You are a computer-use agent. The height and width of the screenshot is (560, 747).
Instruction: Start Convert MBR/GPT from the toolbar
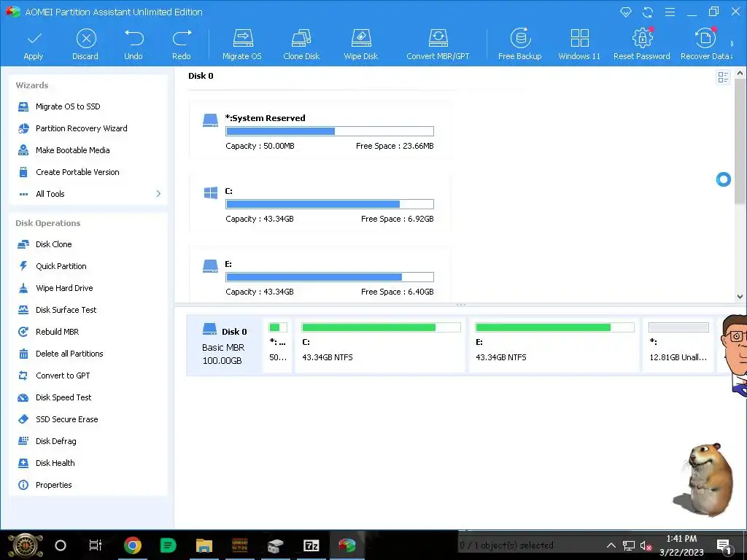pyautogui.click(x=438, y=45)
